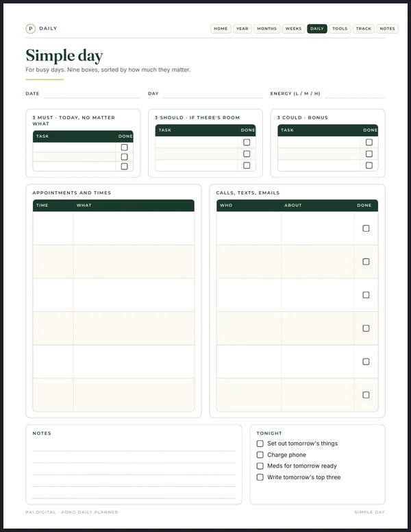Screen dimensions: 411x532
Task: Click the DAILY label beside the logo
Action: (x=48, y=29)
